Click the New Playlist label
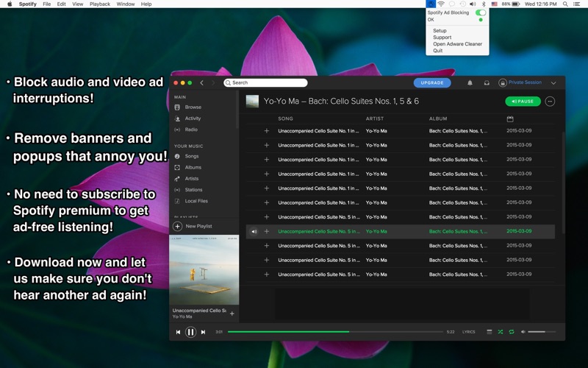Image resolution: width=588 pixels, height=368 pixels. pos(198,227)
